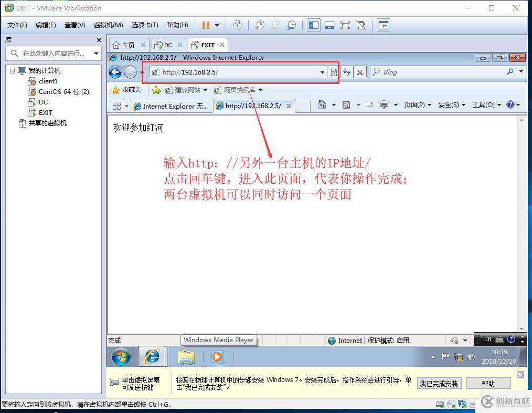Click the network tray icon in guest
This screenshot has height=413, width=532.
pos(459,357)
